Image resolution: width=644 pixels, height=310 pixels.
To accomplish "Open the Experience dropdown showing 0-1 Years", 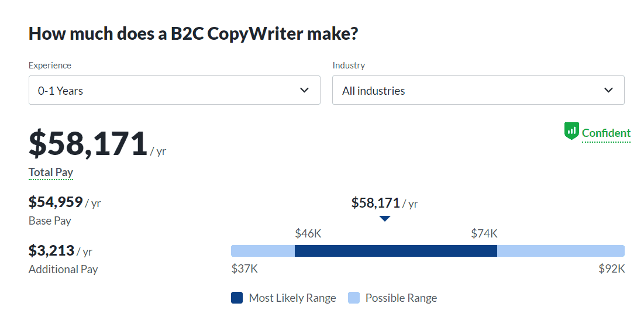I will click(x=174, y=91).
